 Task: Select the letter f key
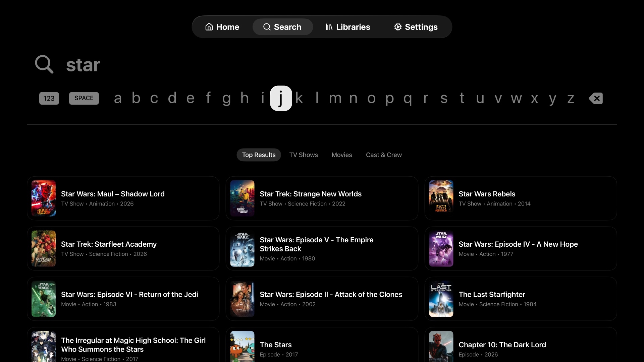tap(208, 98)
